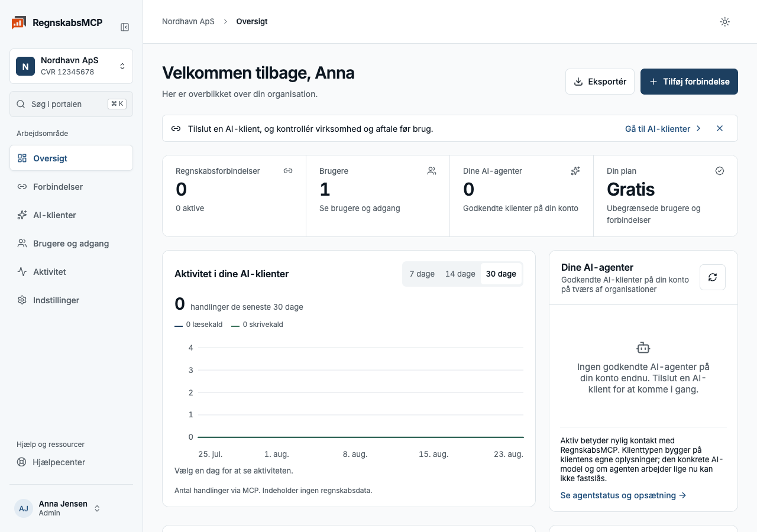This screenshot has width=757, height=532.
Task: Click the search field 'Søg i portalen'
Action: (71, 104)
